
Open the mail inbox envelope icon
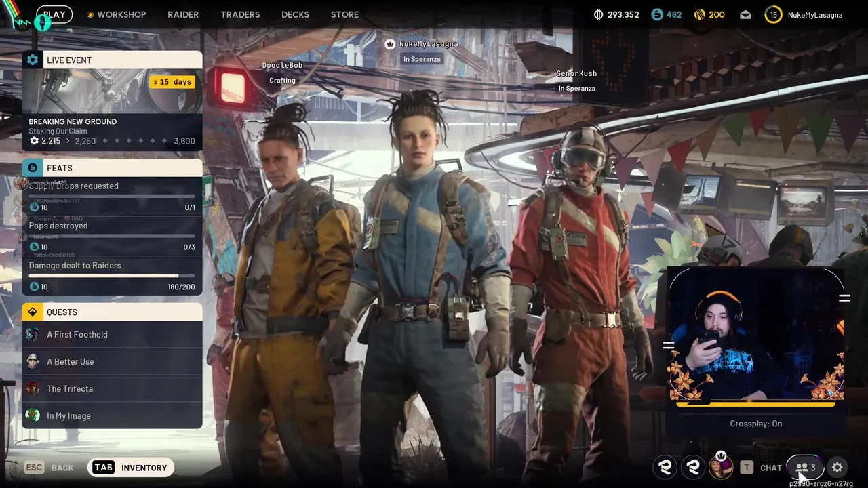click(745, 14)
